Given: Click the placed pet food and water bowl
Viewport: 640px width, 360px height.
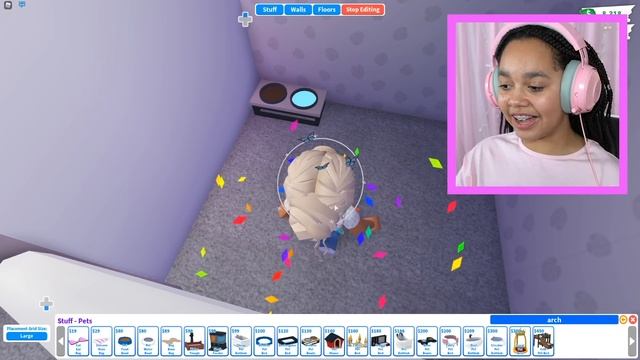Looking at the screenshot, I should (289, 102).
